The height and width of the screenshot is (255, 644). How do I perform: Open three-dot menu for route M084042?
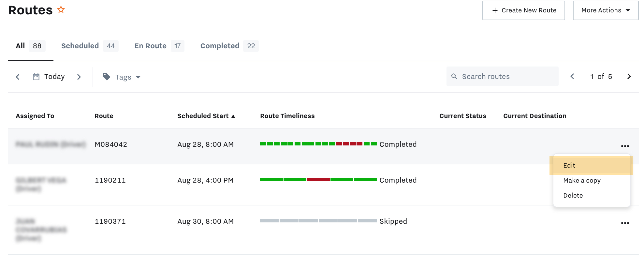[x=625, y=146]
